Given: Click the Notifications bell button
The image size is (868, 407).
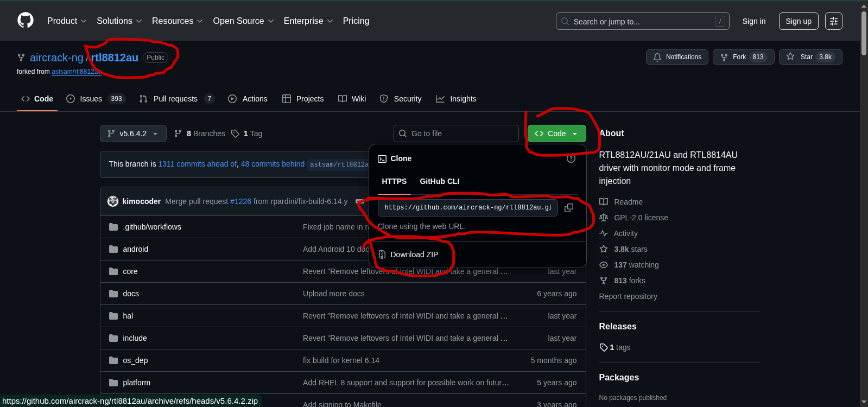Looking at the screenshot, I should point(677,57).
